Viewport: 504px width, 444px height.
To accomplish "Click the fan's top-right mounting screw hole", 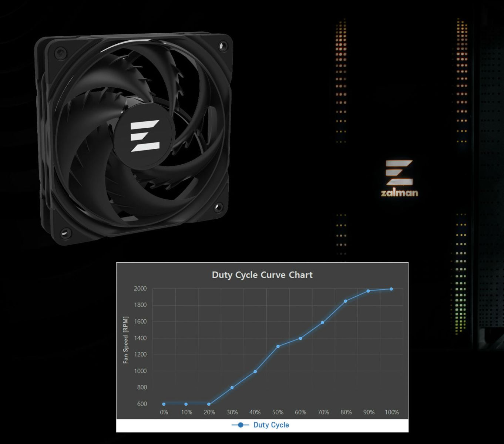I will 223,46.
